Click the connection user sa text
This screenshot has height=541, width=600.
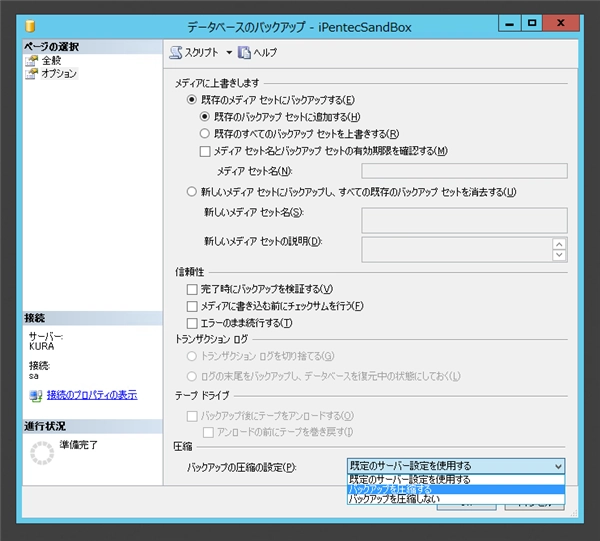point(34,376)
